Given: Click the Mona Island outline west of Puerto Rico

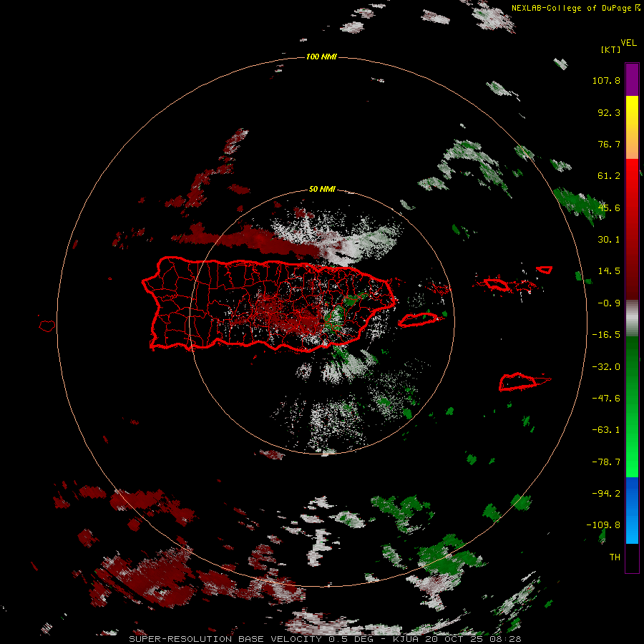Looking at the screenshot, I should (x=47, y=326).
